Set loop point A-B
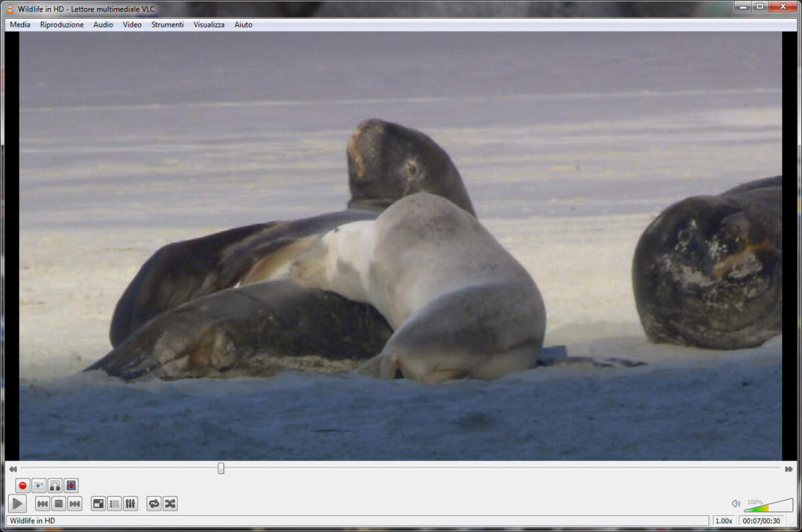The image size is (802, 532). [54, 486]
